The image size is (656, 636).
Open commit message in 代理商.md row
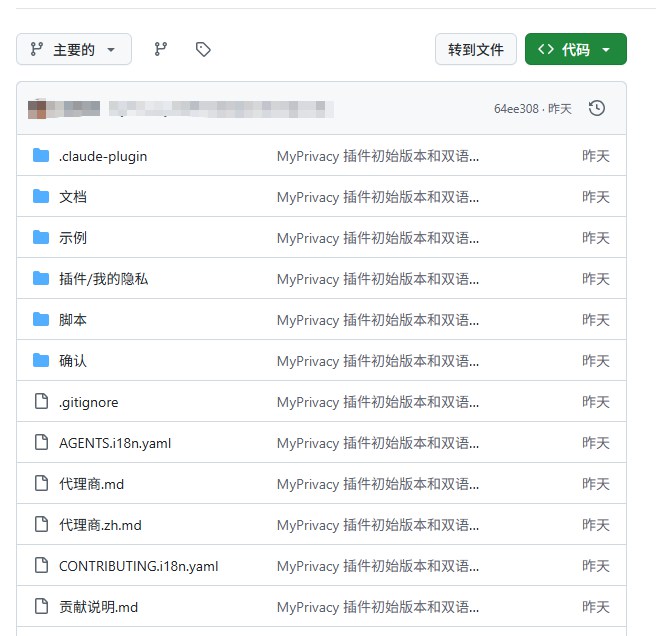pos(378,484)
